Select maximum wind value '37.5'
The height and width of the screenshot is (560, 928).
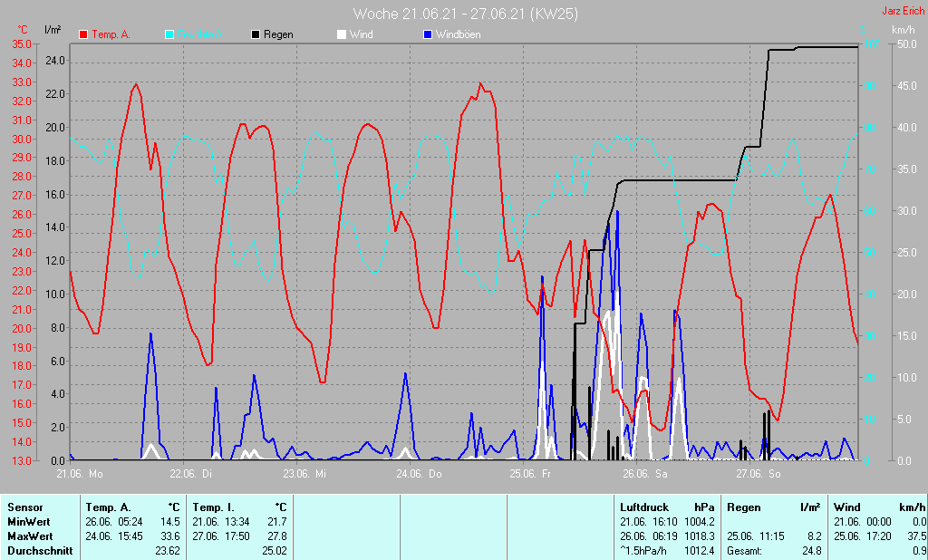click(x=917, y=536)
